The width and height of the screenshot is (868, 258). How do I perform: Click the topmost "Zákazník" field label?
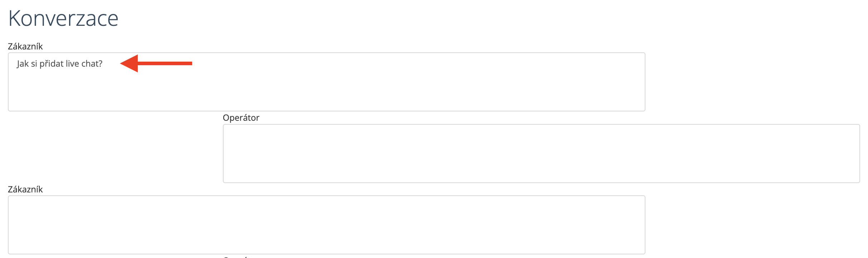click(x=25, y=47)
